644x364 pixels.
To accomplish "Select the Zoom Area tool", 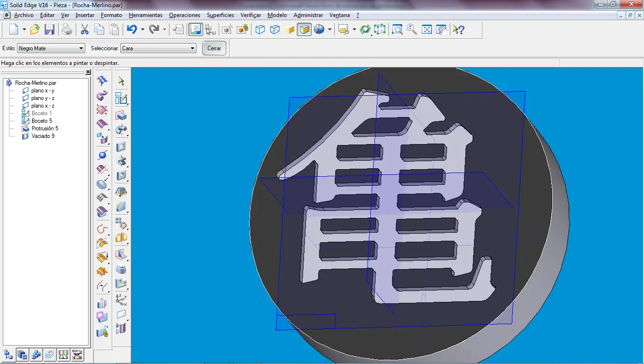I will point(397,30).
